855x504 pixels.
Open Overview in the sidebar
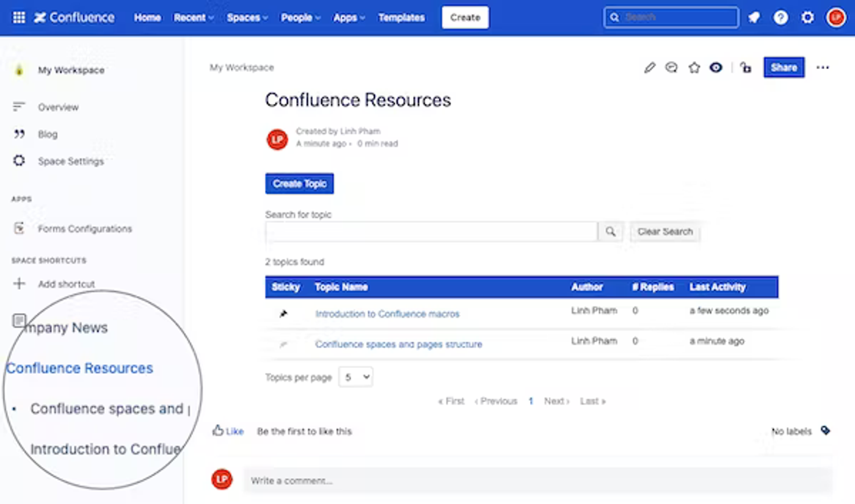[58, 107]
